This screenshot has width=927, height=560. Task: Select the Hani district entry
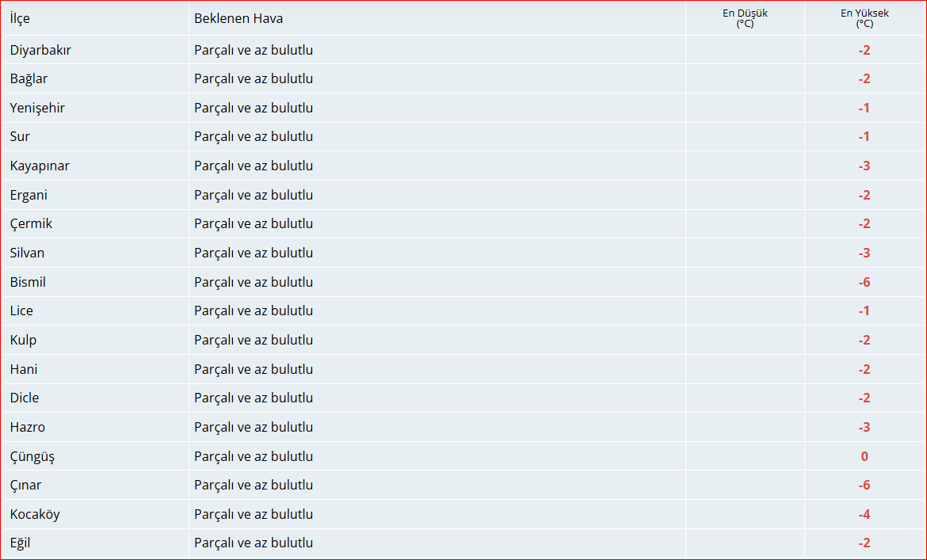(24, 369)
